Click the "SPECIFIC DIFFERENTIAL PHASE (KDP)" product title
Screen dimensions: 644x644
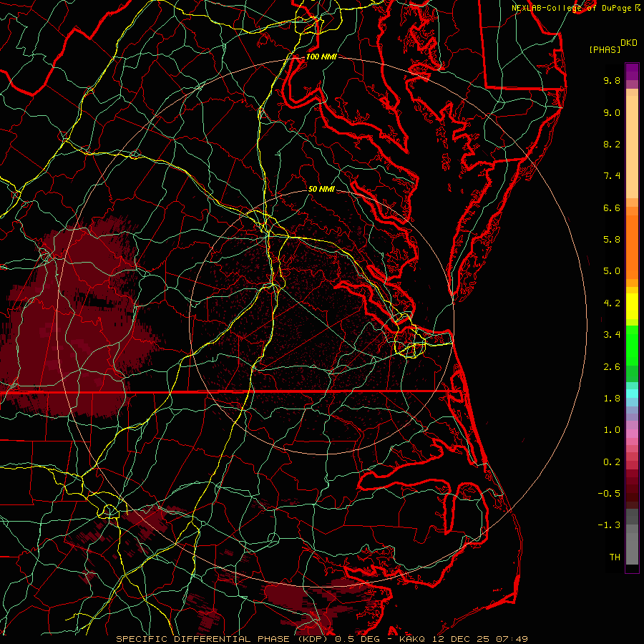[224, 639]
